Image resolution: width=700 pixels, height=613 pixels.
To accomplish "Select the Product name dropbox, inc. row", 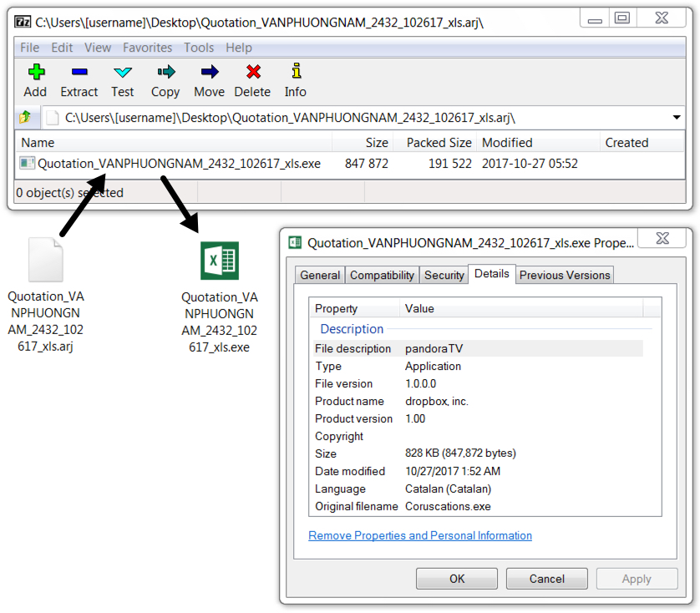I will tap(478, 401).
